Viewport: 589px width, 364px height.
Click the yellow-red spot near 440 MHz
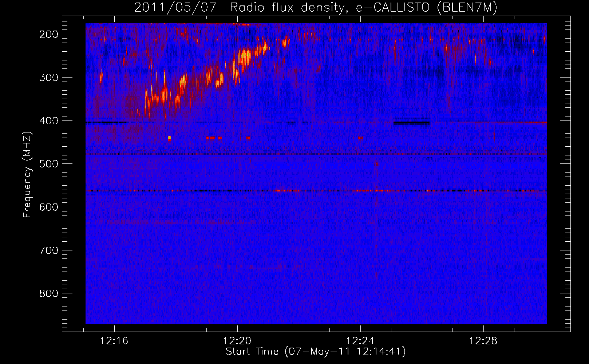tap(170, 138)
